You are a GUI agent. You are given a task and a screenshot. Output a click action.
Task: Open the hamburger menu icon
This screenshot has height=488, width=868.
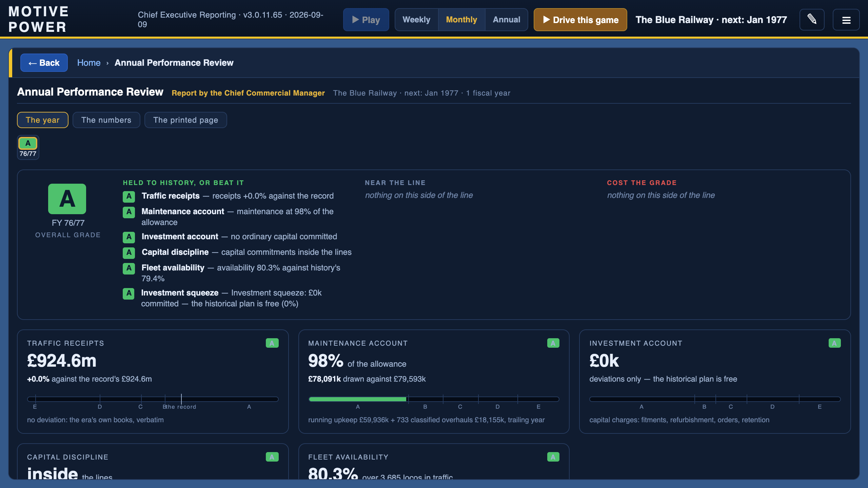(846, 20)
